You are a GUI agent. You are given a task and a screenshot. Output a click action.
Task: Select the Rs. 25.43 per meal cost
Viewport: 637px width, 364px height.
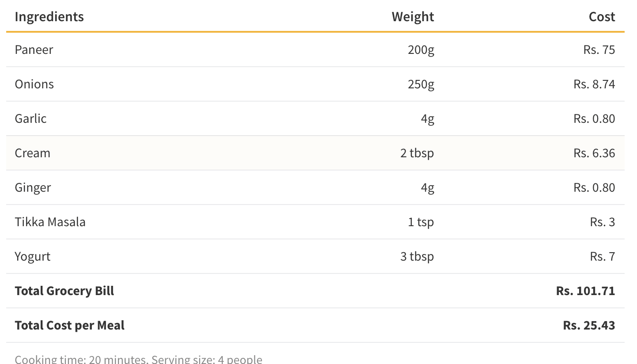589,325
